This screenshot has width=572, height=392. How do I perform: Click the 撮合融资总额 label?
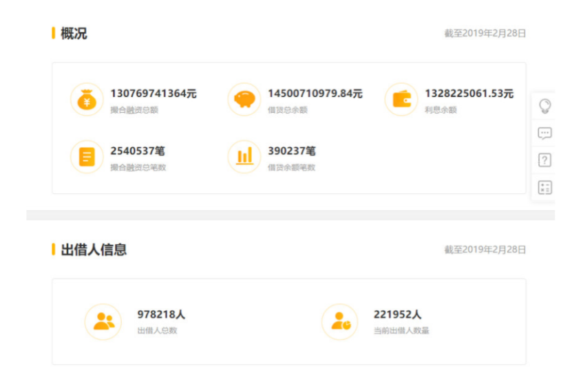pos(134,110)
